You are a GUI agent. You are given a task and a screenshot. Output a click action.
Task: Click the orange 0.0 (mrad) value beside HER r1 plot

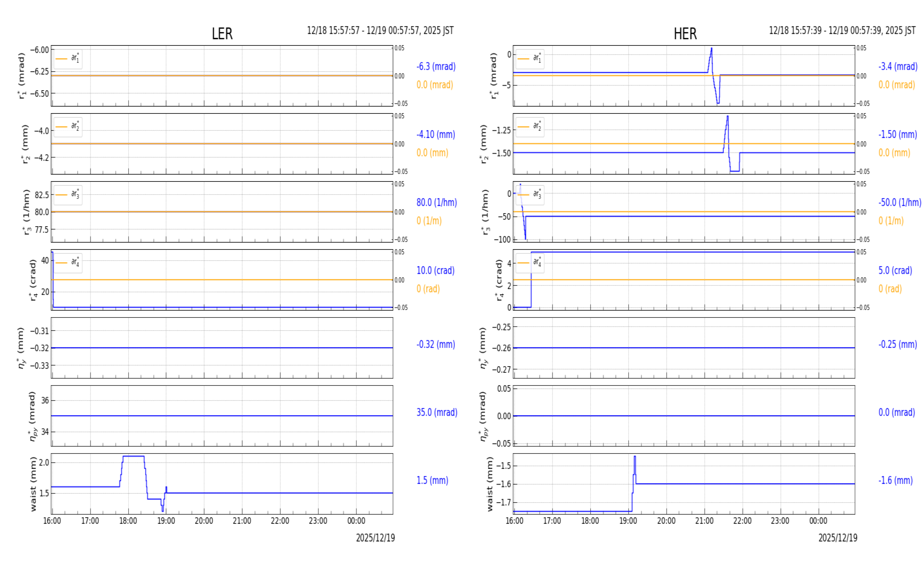[x=897, y=85]
